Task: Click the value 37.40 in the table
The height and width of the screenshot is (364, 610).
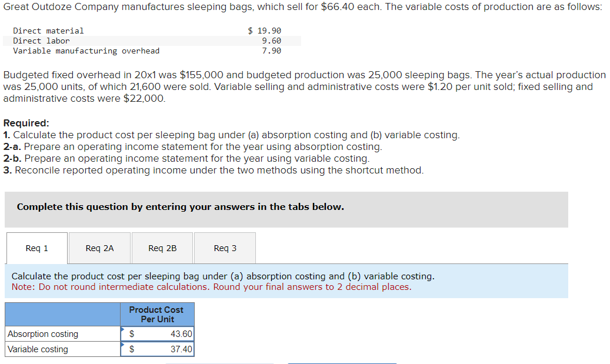Action: click(x=182, y=348)
